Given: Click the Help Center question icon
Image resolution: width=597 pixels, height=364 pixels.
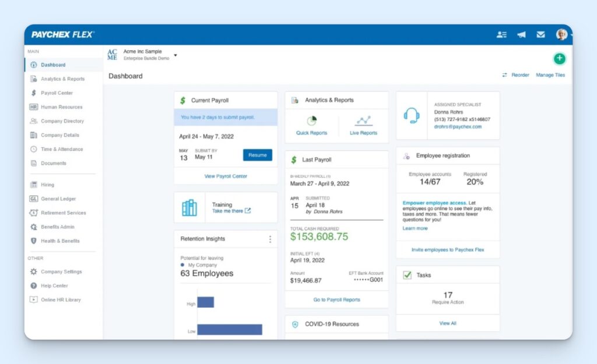Looking at the screenshot, I should 33,285.
